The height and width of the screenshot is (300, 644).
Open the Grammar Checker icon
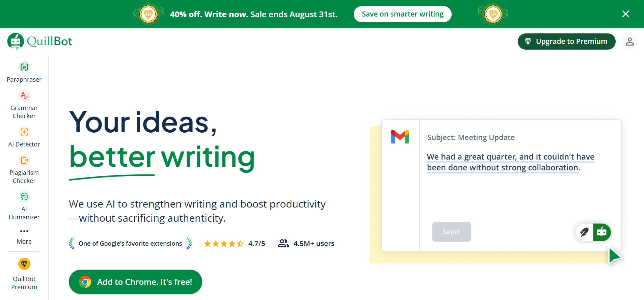(24, 96)
